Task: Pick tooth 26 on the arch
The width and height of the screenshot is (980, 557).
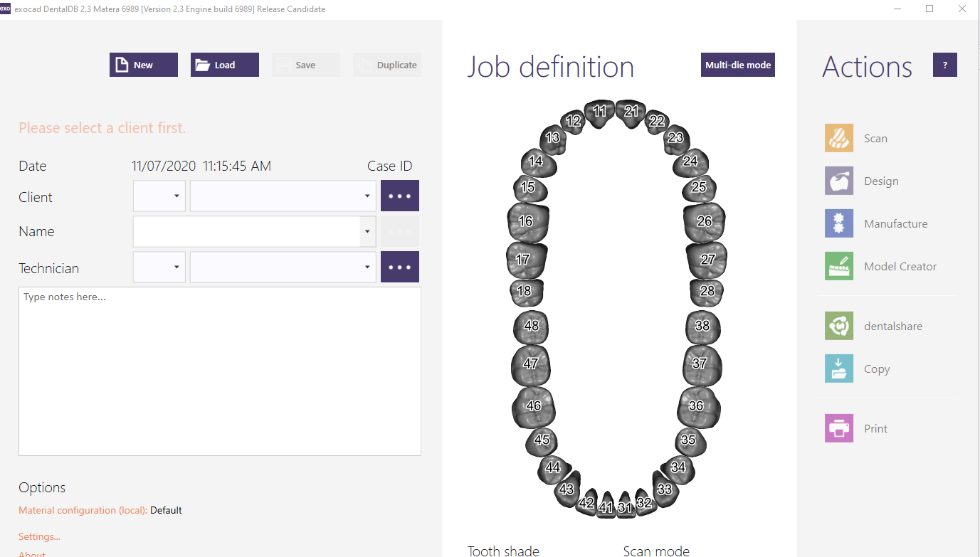Action: pyautogui.click(x=704, y=221)
